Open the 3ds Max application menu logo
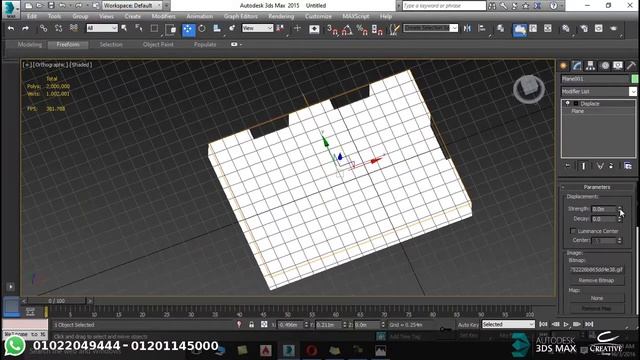This screenshot has width=640, height=360. (10, 9)
